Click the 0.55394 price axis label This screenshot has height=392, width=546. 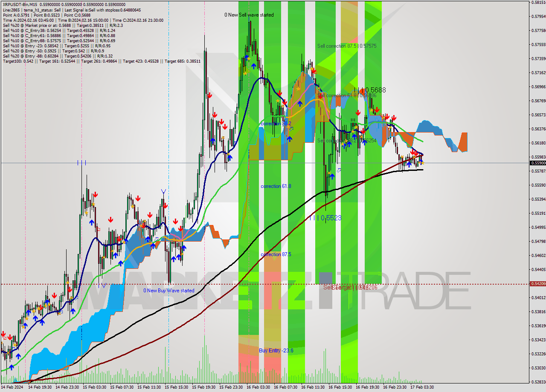539,199
